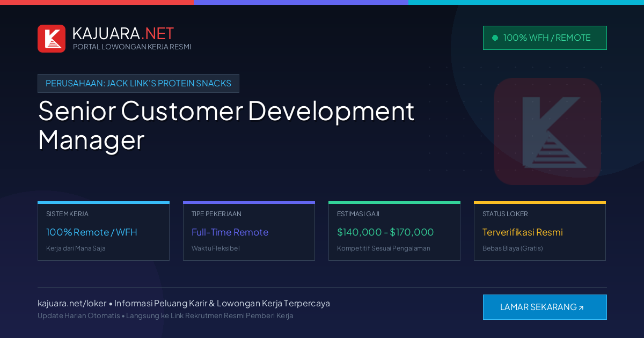Click the Kerja dari Mana Saja caption
644x338 pixels.
tap(76, 248)
